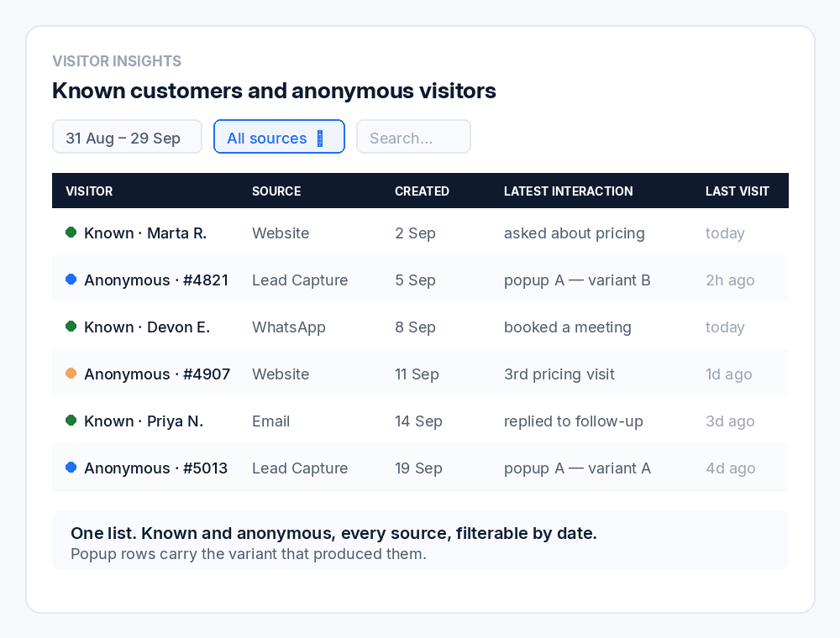Click the blue status dot for Anonymous #4821
Viewport: 840px width, 638px height.
[71, 280]
